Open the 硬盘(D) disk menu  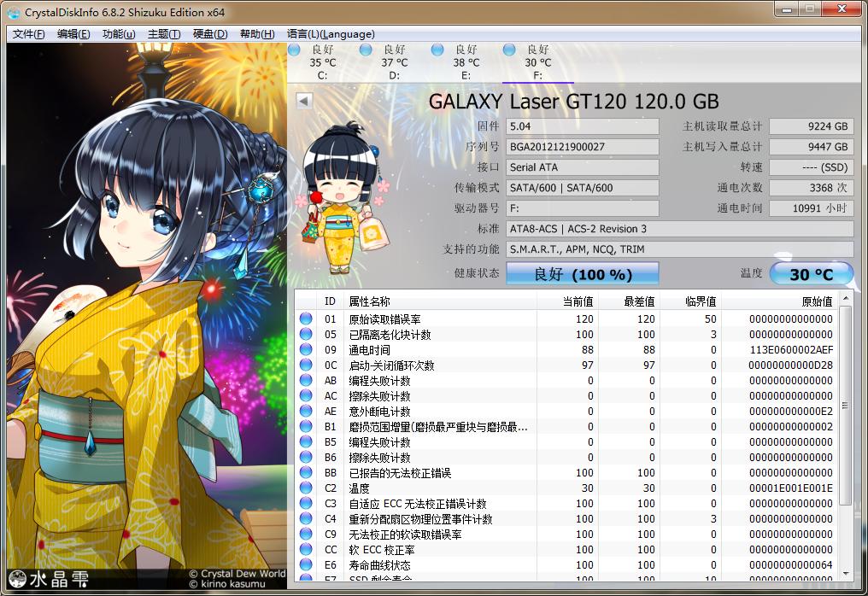(x=208, y=33)
